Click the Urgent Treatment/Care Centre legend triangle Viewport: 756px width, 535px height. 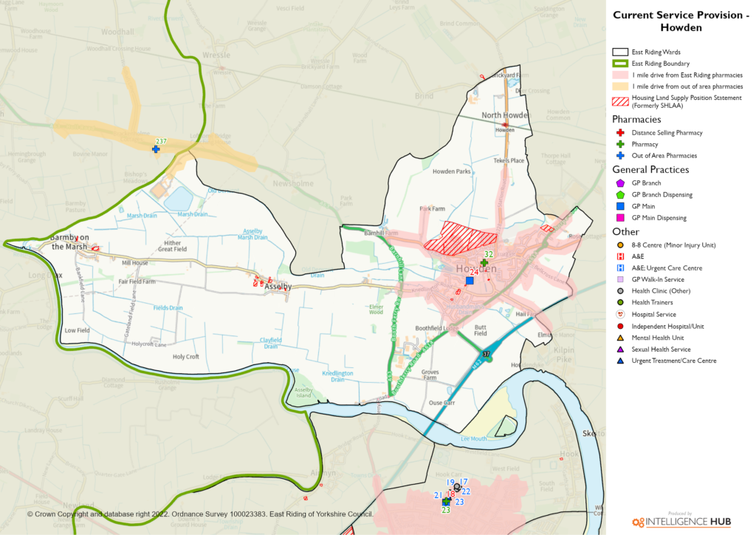[x=620, y=361]
